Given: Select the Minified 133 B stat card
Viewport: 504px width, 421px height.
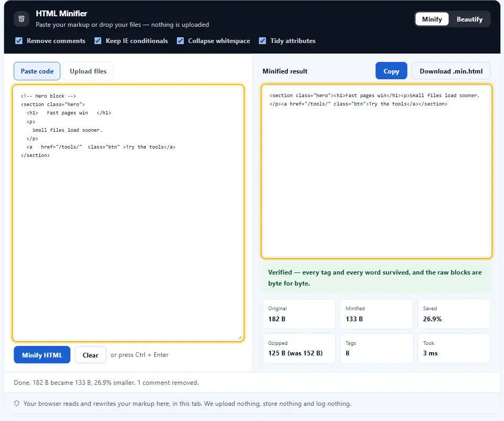Looking at the screenshot, I should tap(376, 314).
